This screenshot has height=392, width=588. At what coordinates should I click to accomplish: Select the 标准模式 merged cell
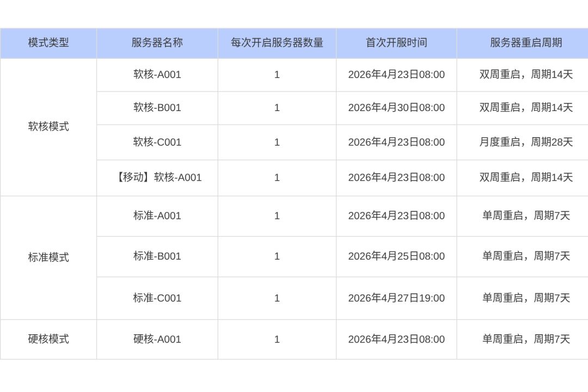pos(48,258)
